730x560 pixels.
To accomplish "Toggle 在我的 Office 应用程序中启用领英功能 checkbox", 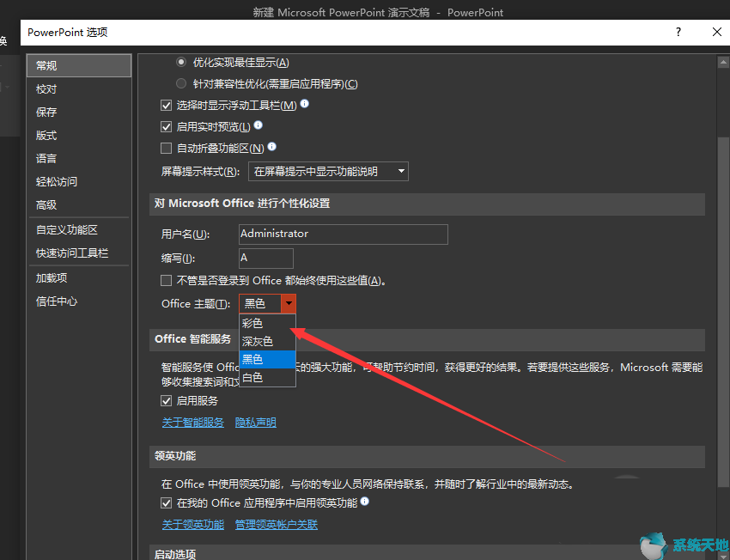I will click(167, 502).
